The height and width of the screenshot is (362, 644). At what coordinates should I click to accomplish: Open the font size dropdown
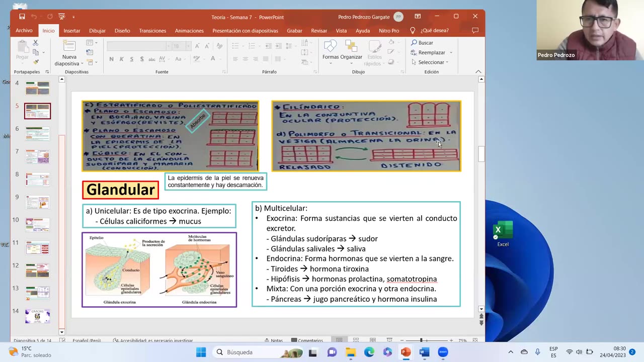[188, 46]
